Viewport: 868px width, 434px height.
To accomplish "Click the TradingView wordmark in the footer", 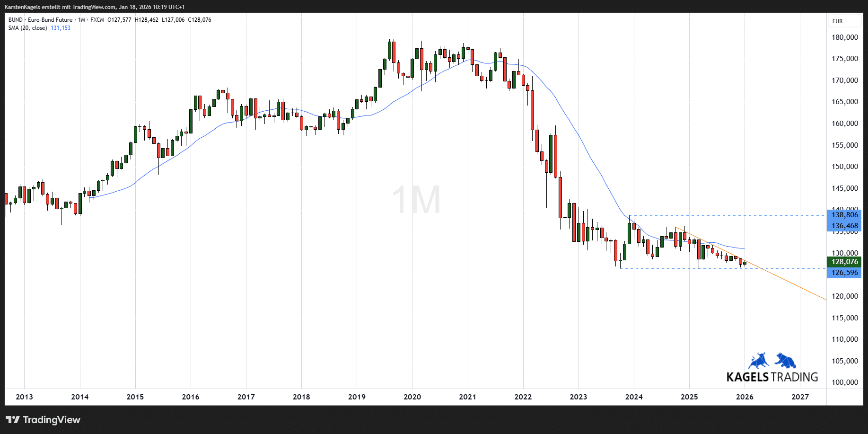I will tap(52, 420).
